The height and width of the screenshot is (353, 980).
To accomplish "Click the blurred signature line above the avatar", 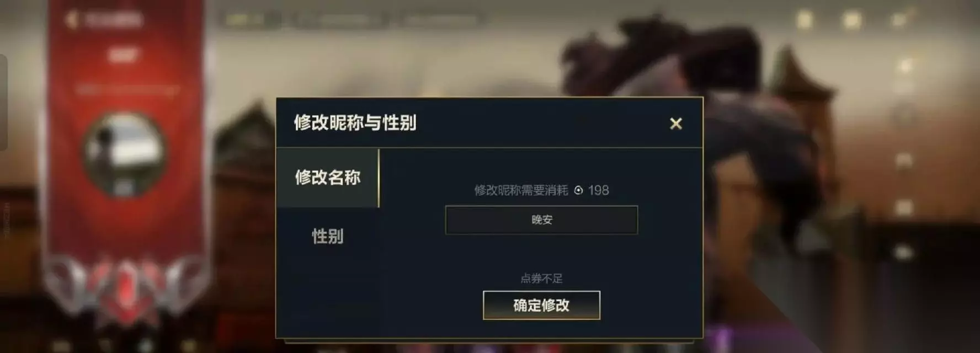I will (x=127, y=88).
